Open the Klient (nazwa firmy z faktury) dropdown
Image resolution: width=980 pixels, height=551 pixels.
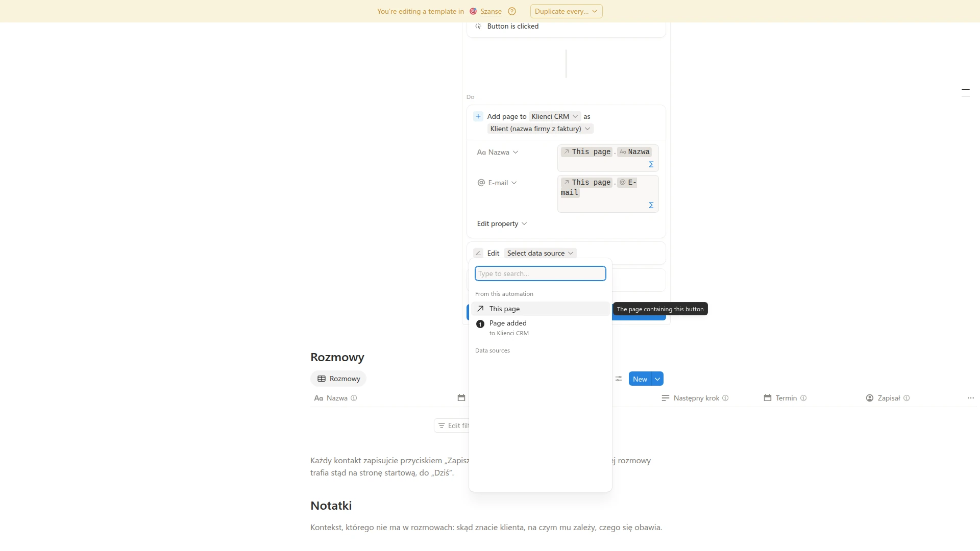[x=540, y=129]
